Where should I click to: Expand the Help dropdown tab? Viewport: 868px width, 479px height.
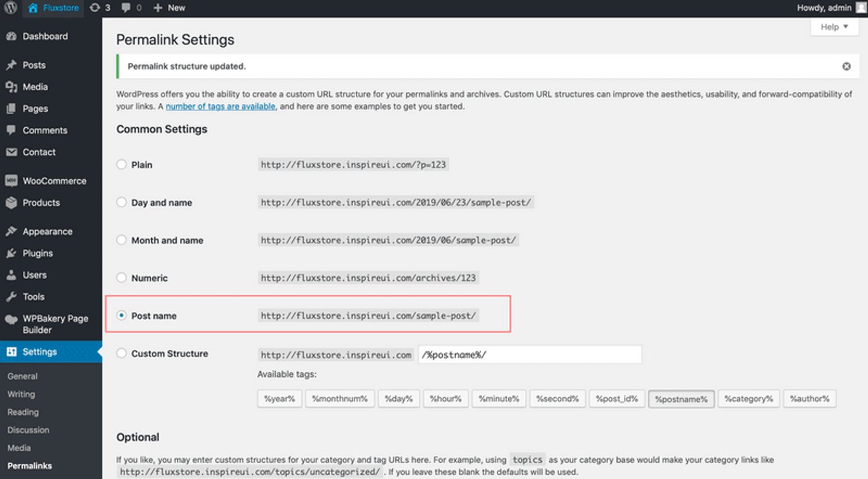pyautogui.click(x=834, y=27)
